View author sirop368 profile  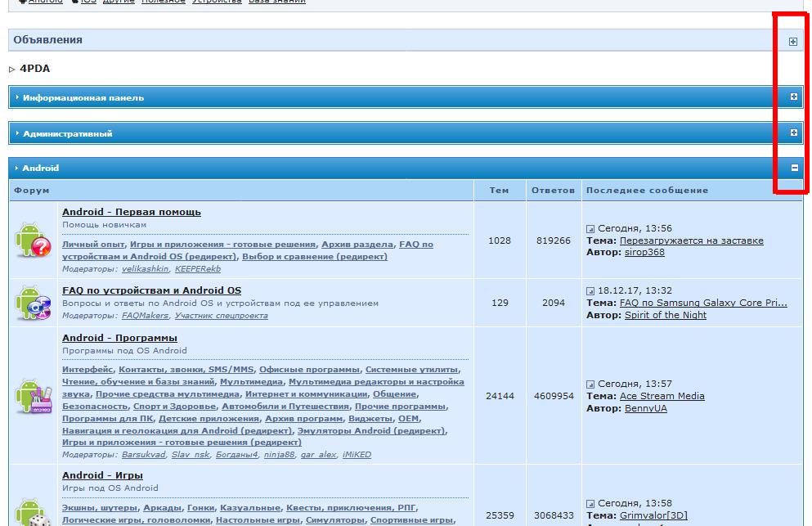[644, 253]
